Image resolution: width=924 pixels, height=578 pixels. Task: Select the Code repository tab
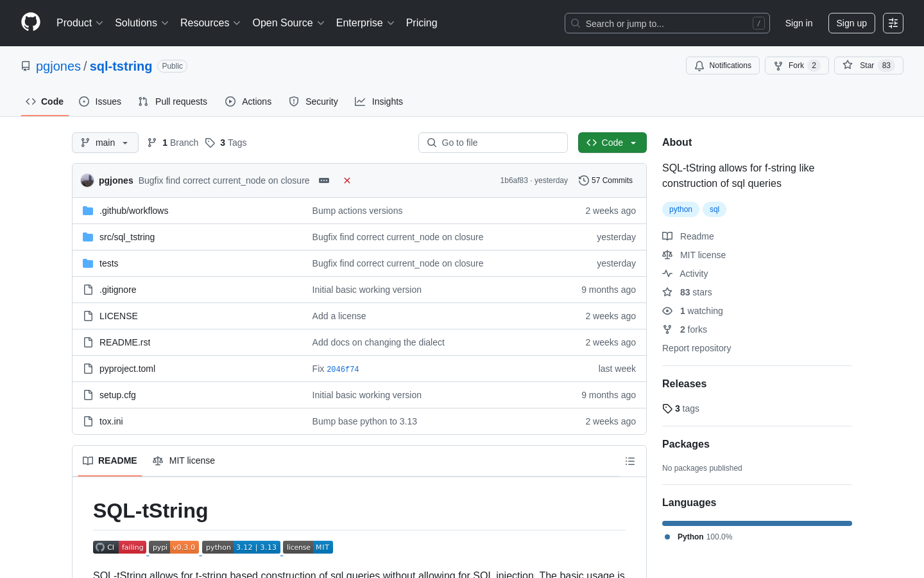tap(45, 101)
